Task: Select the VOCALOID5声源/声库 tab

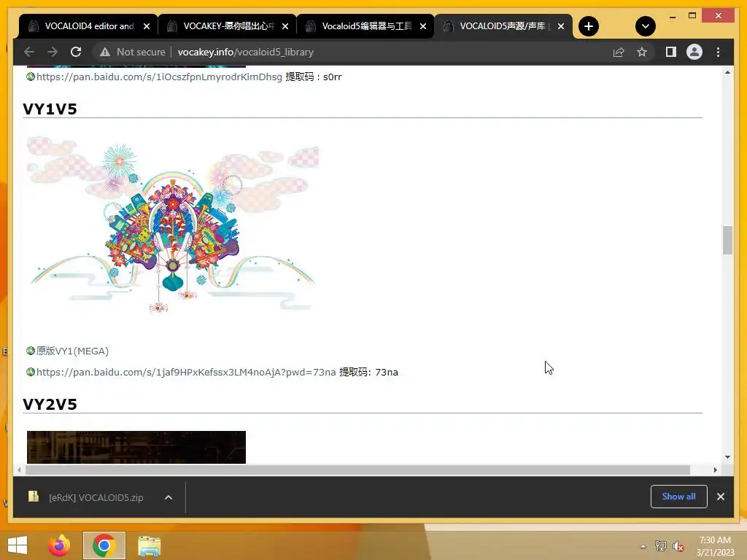Action: [504, 26]
